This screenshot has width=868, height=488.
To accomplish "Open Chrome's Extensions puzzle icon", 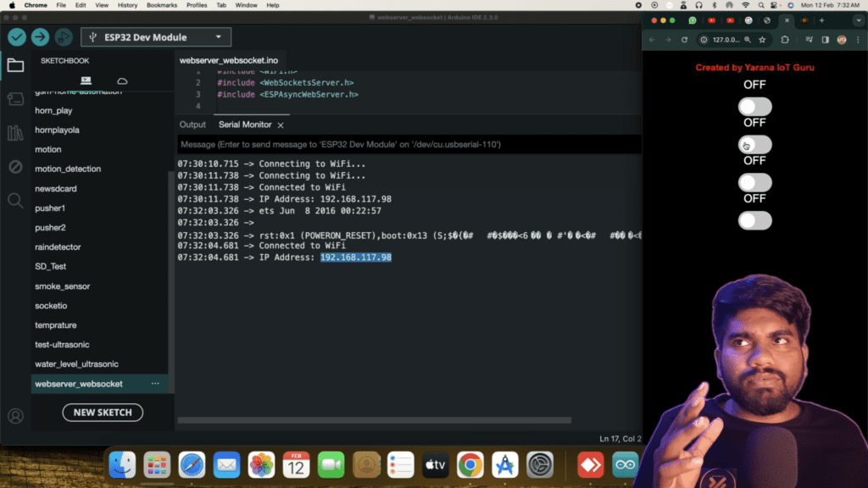I will 785,40.
